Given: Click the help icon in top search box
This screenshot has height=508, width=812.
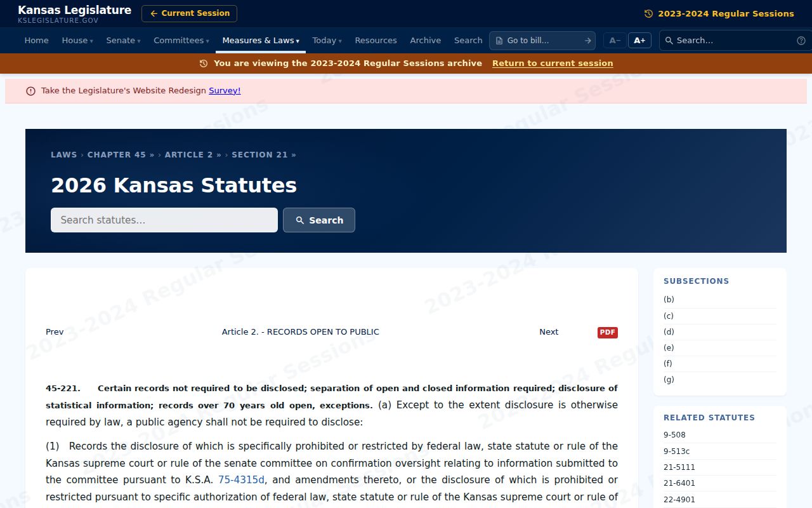Looking at the screenshot, I should [x=801, y=41].
